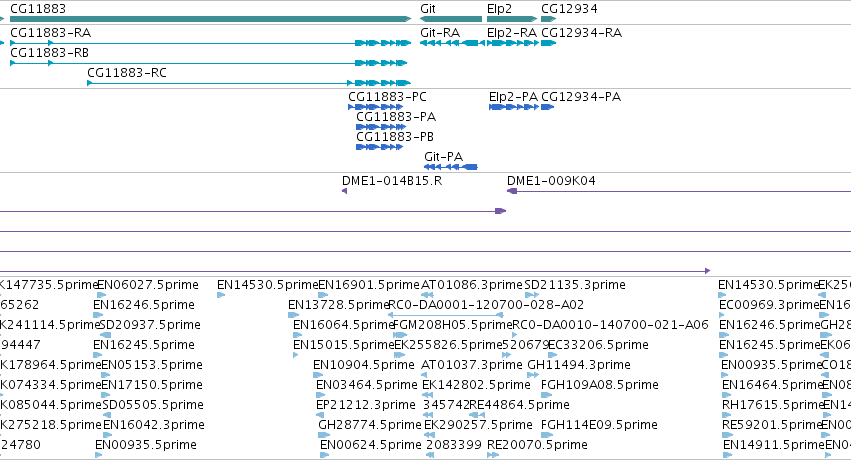The image size is (851, 460).
Task: Click EST label SD05505.5prime
Action: pyautogui.click(x=153, y=405)
